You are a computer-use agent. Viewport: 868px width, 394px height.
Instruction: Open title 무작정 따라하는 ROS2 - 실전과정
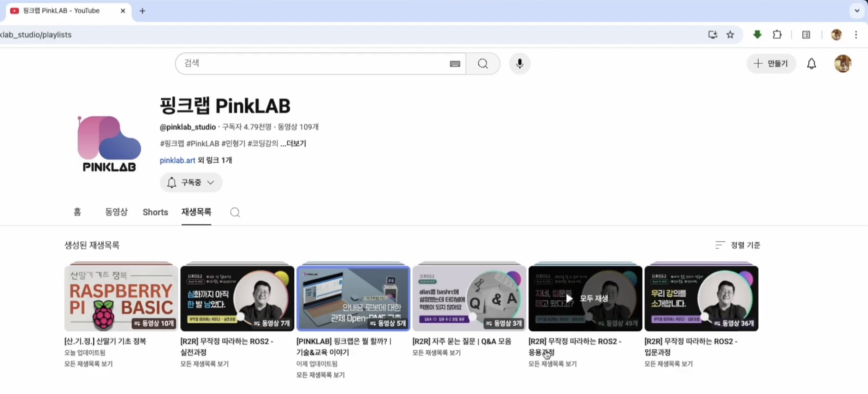coord(227,346)
